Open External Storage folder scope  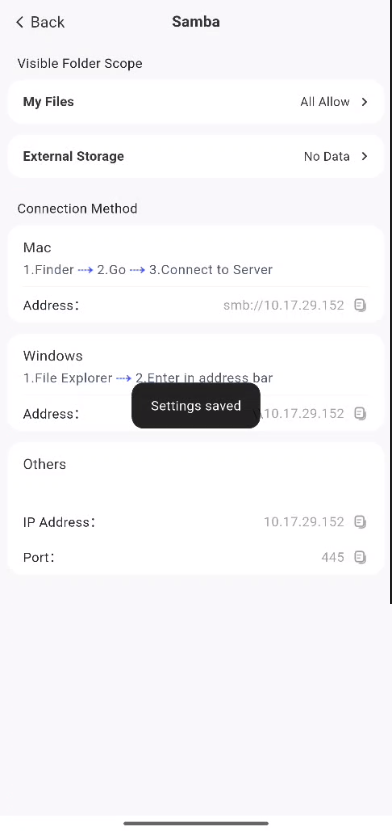[196, 156]
